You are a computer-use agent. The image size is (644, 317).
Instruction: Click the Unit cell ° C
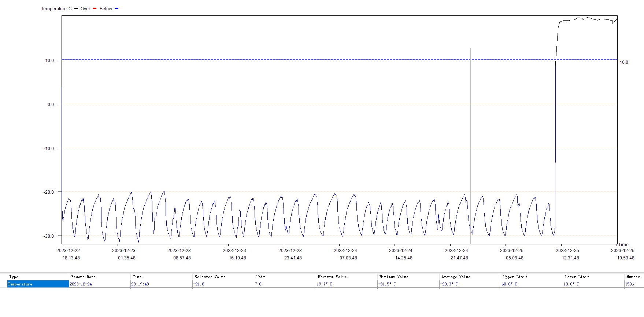pyautogui.click(x=285, y=284)
